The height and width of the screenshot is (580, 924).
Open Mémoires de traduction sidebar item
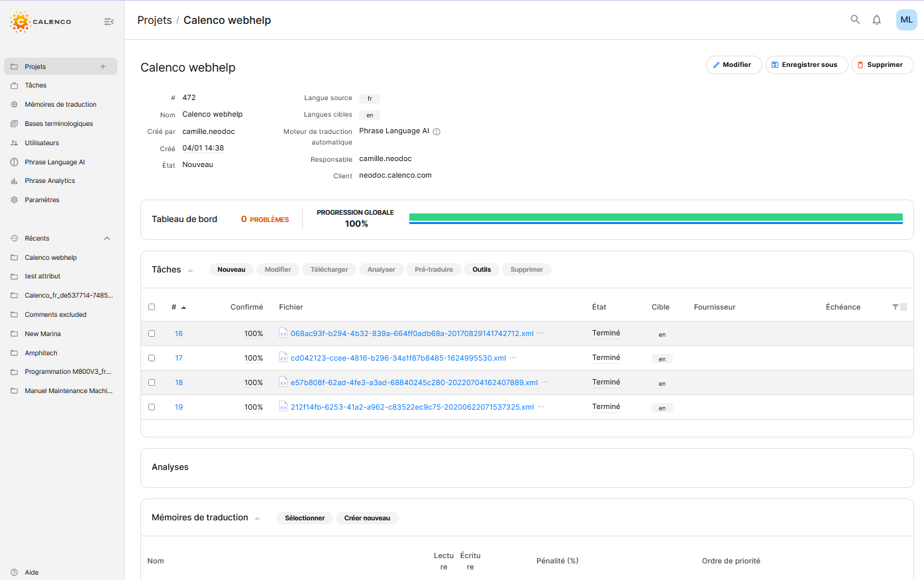coord(60,105)
